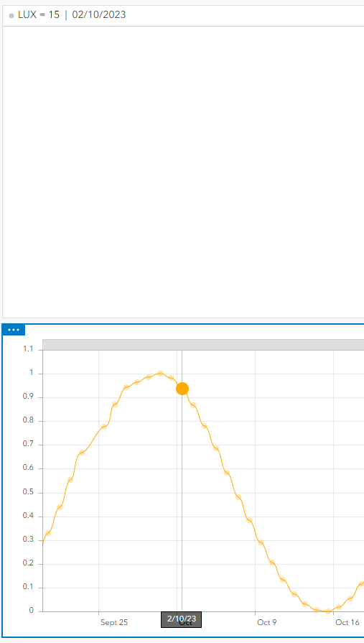Viewport: 364px width, 643px height.
Task: Click the grey chart scrollbar strip
Action: [203, 345]
